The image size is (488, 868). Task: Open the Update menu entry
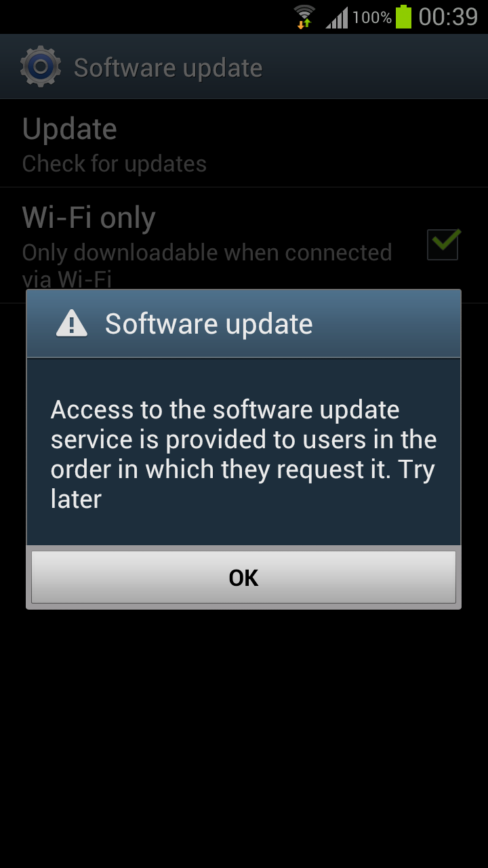point(244,143)
